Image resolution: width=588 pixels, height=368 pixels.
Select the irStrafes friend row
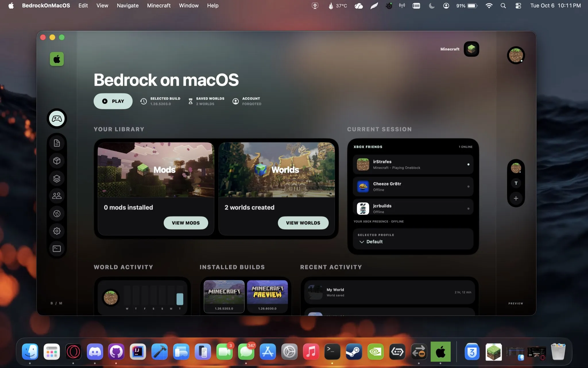413,164
